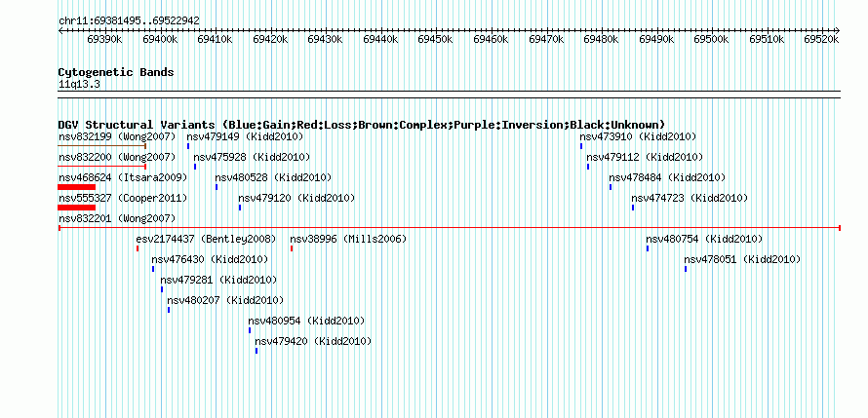Open the nsv479420 (Kidd2010) label
868x418 pixels.
[313, 341]
